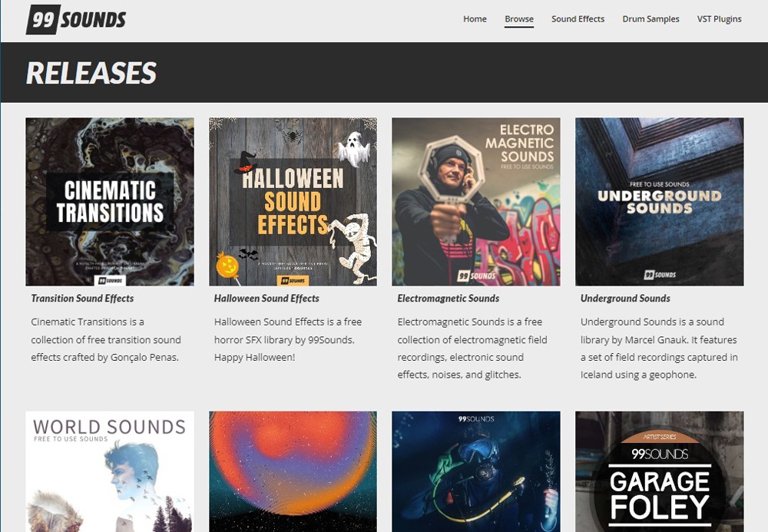The height and width of the screenshot is (532, 768).
Task: Go to the Home nav item
Action: coord(475,19)
